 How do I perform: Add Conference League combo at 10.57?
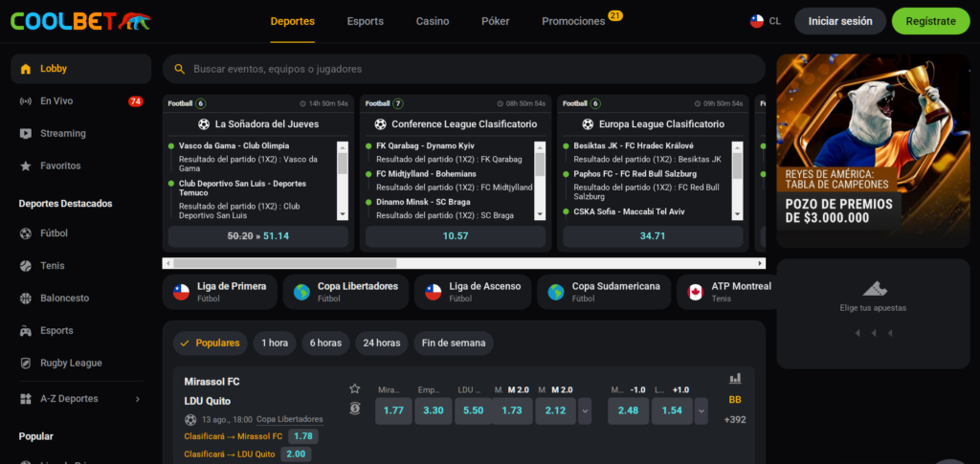tap(456, 236)
